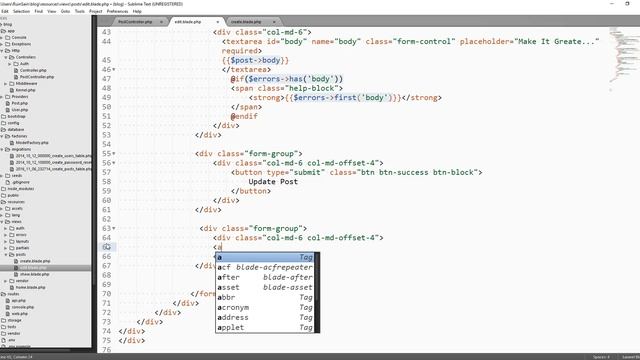Collapse the Http folder arrow
This screenshot has width=640, height=360.
tap(2, 51)
